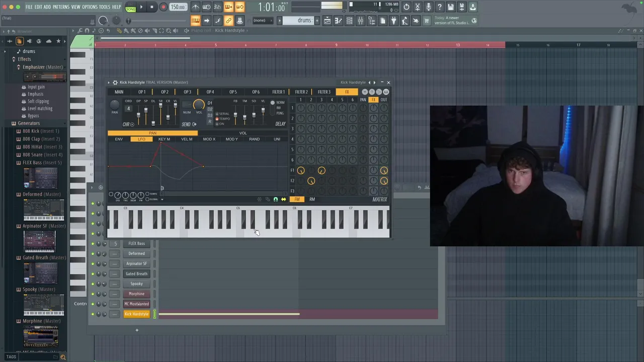
Task: Open the plugin window menu arrow next to the gear
Action: click(x=109, y=82)
